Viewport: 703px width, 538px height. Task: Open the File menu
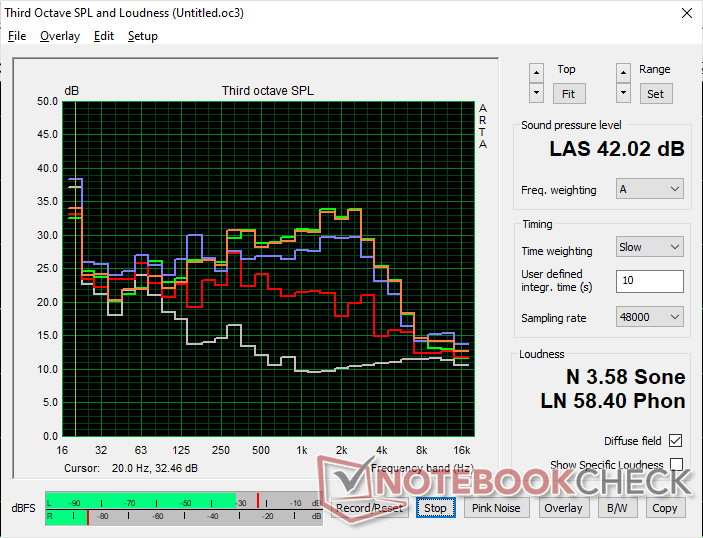[x=17, y=36]
